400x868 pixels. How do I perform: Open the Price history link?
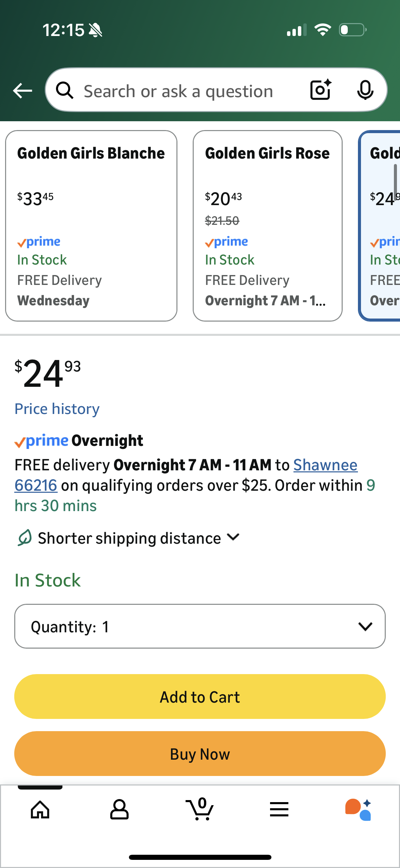(x=57, y=409)
